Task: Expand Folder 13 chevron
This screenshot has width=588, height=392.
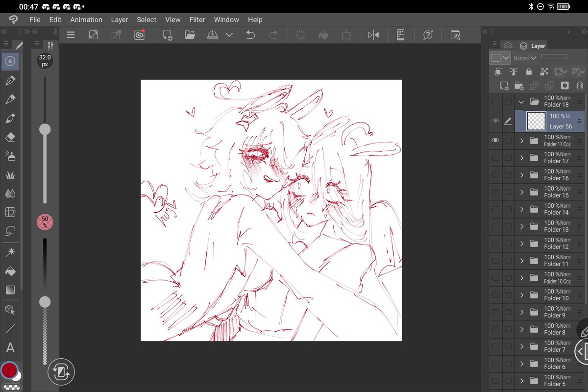Action: pyautogui.click(x=522, y=226)
